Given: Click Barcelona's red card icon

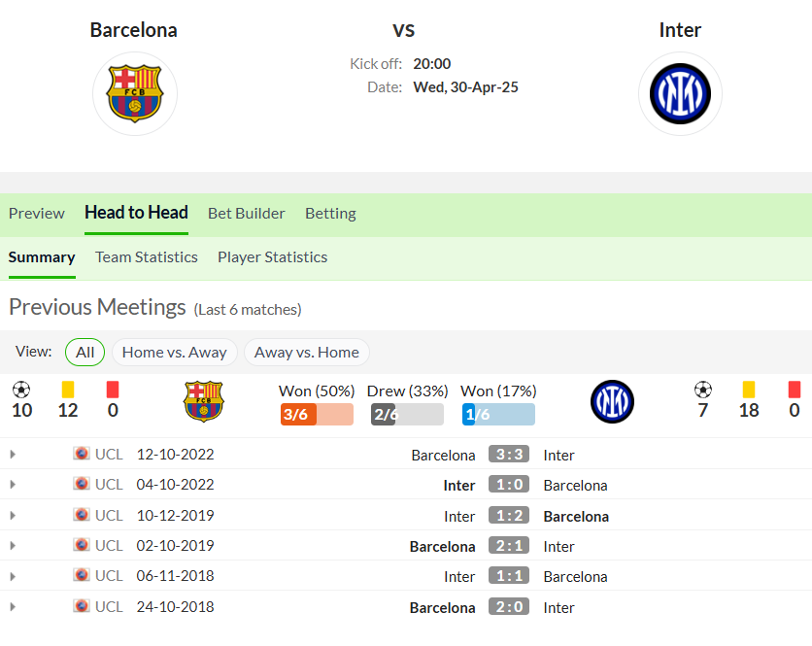Looking at the screenshot, I should (x=113, y=390).
